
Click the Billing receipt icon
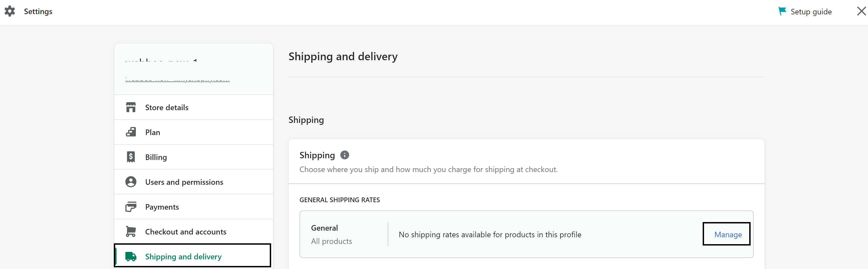tap(131, 157)
